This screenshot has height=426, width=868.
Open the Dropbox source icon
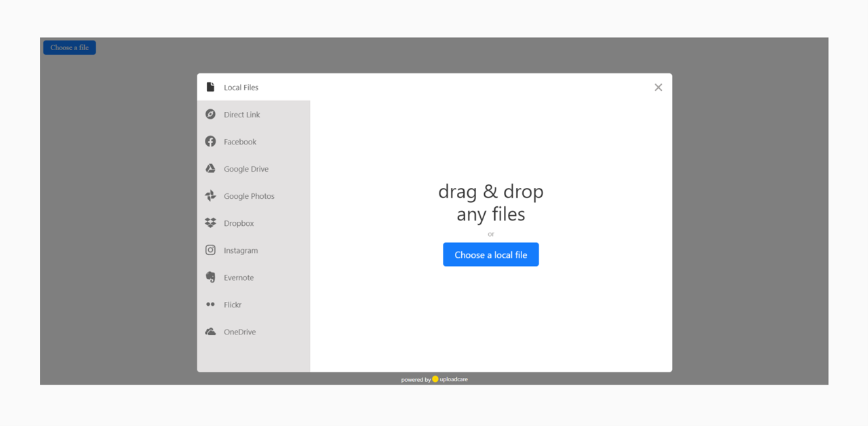point(211,222)
